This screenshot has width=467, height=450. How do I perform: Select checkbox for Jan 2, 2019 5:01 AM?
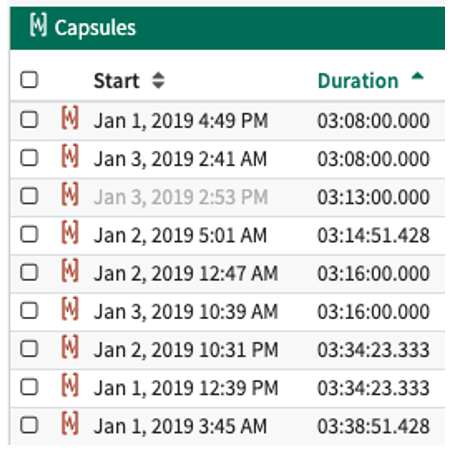click(29, 234)
